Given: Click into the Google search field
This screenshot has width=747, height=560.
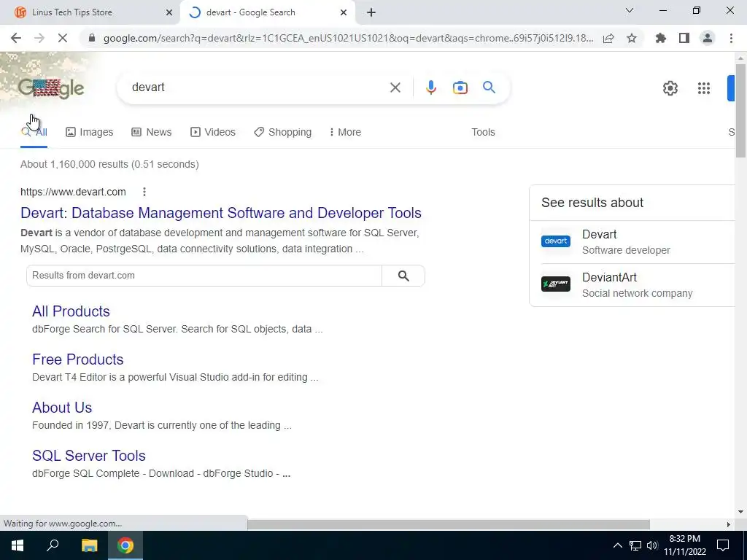Looking at the screenshot, I should [x=258, y=87].
